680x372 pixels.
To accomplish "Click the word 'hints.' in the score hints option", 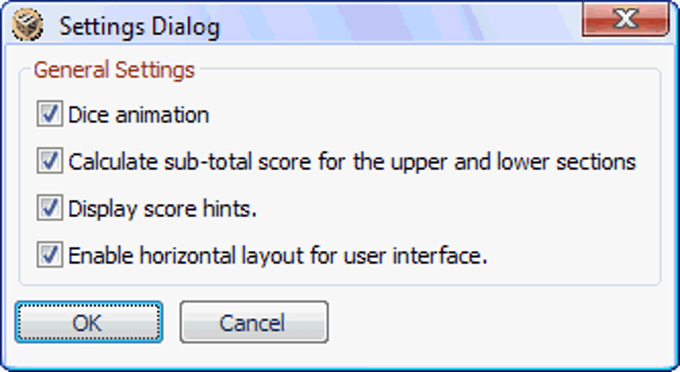I will (x=230, y=209).
